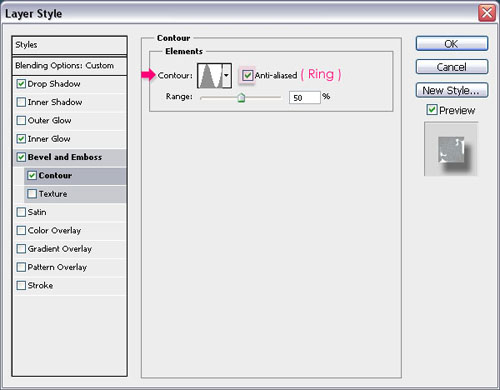
Task: Close the Layer Style dialog
Action: pos(487,13)
